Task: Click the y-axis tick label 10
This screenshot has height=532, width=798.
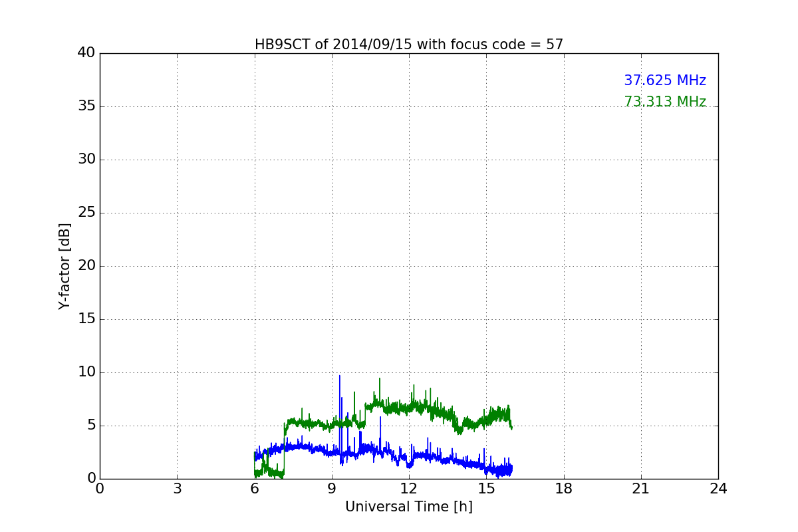Action: pyautogui.click(x=86, y=372)
